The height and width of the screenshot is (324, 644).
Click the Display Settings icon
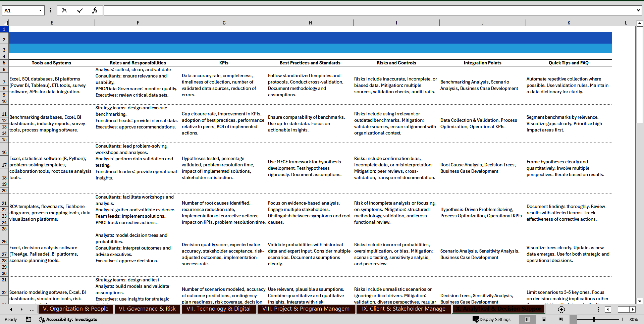[x=491, y=319]
